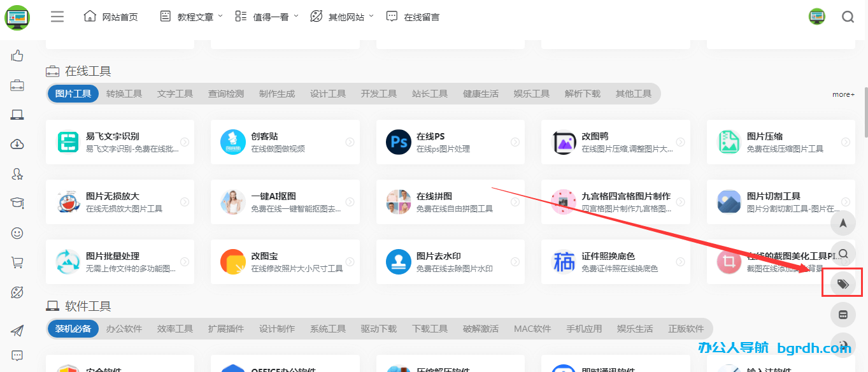Click the floating search circle button
The image size is (868, 372).
point(843,254)
